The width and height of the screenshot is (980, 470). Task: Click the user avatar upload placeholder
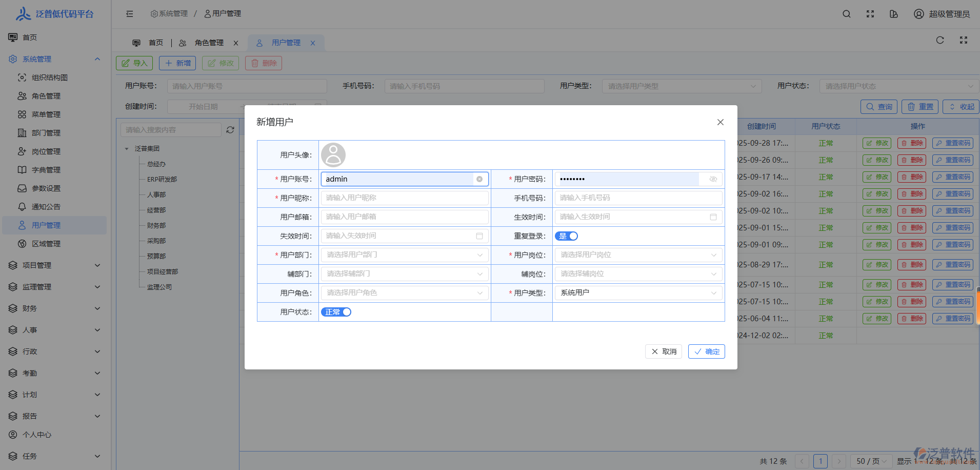click(x=333, y=155)
